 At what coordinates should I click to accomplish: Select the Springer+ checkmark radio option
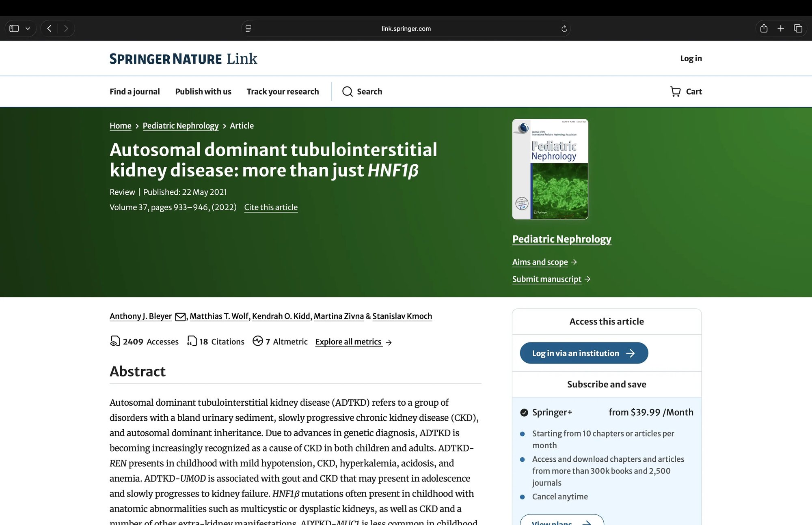(524, 413)
